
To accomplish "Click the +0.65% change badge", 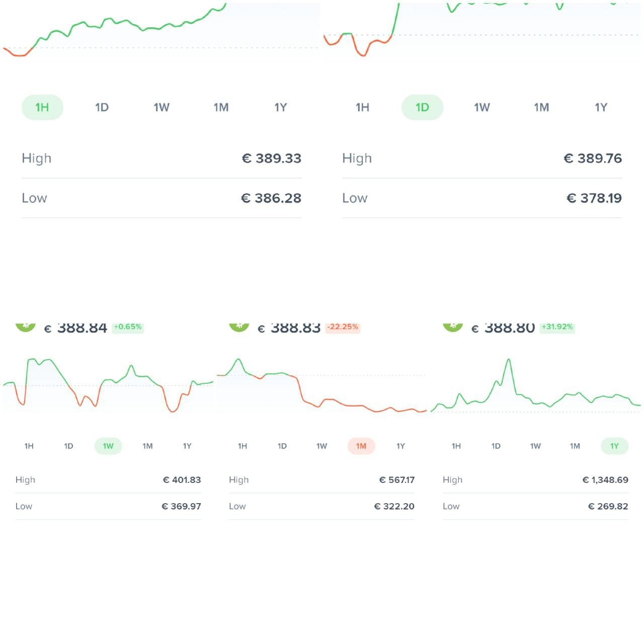I will [128, 327].
